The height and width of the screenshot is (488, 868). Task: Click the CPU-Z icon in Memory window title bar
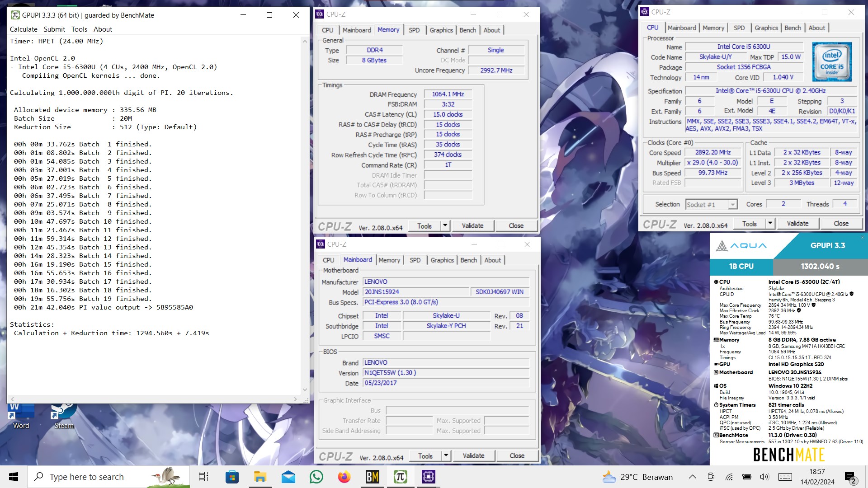pos(320,14)
